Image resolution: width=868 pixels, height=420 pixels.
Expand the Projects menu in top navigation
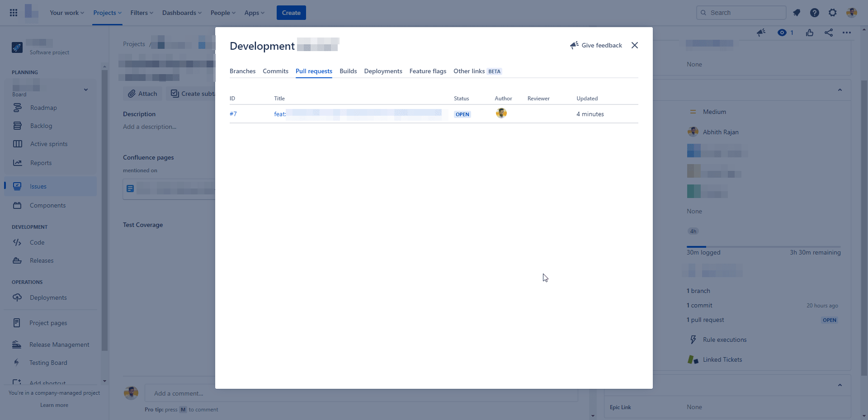(x=107, y=13)
